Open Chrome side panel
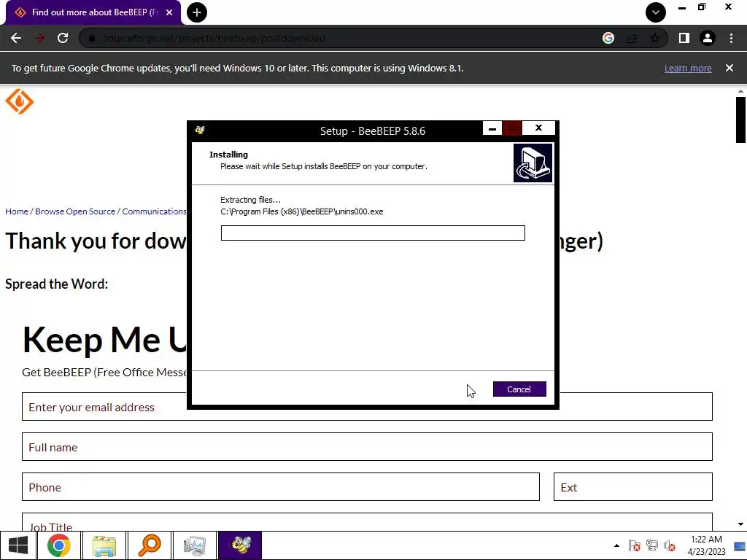The width and height of the screenshot is (747, 560). pyautogui.click(x=684, y=38)
